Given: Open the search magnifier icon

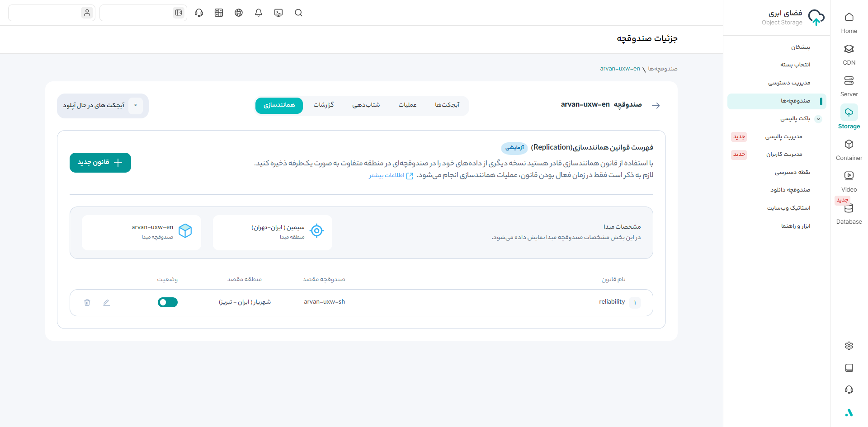Looking at the screenshot, I should (x=298, y=13).
